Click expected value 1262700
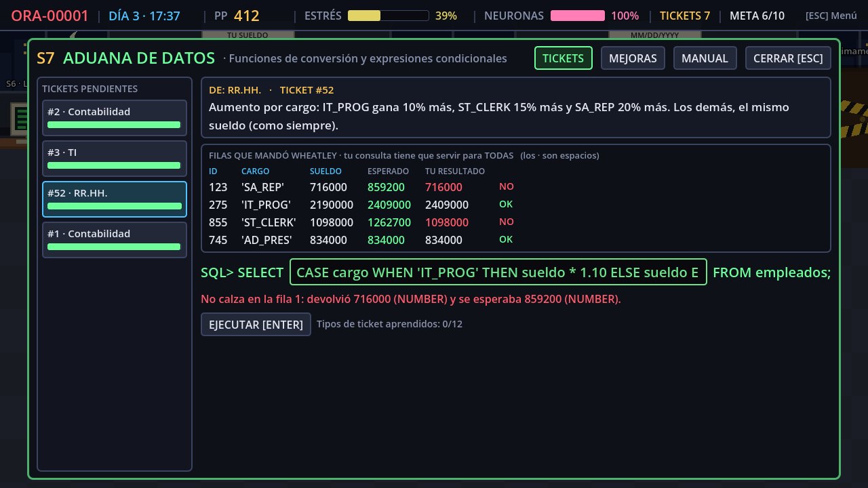Image resolution: width=868 pixels, height=488 pixels. [x=389, y=222]
